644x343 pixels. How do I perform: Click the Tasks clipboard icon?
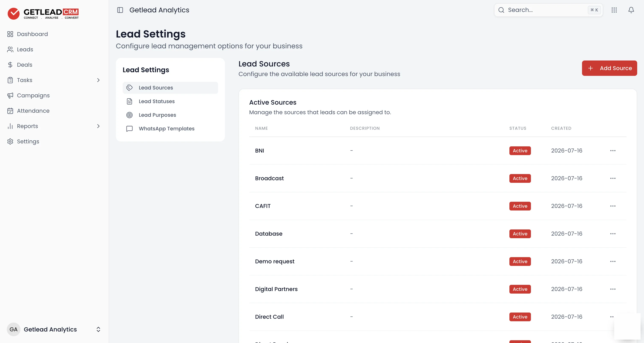click(10, 80)
